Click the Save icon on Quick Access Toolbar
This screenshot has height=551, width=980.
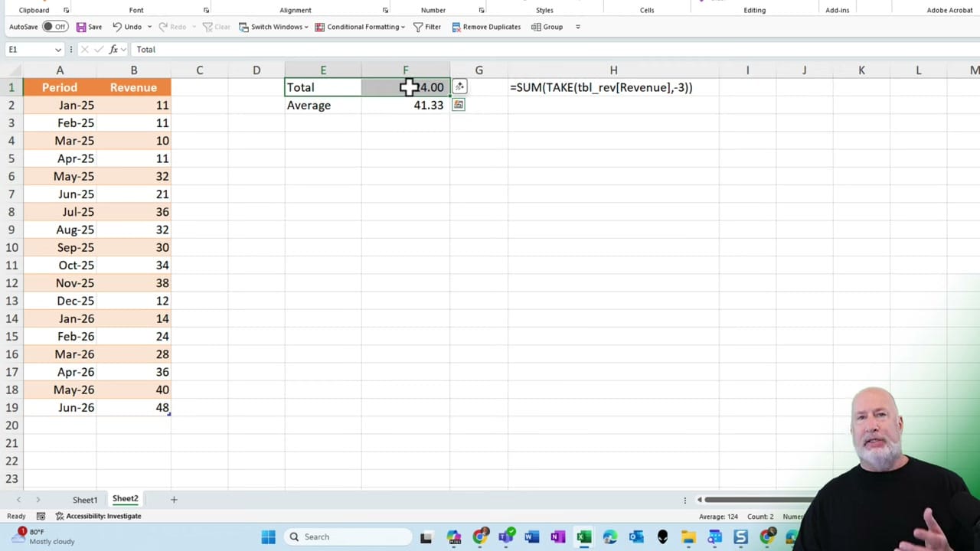pos(80,26)
